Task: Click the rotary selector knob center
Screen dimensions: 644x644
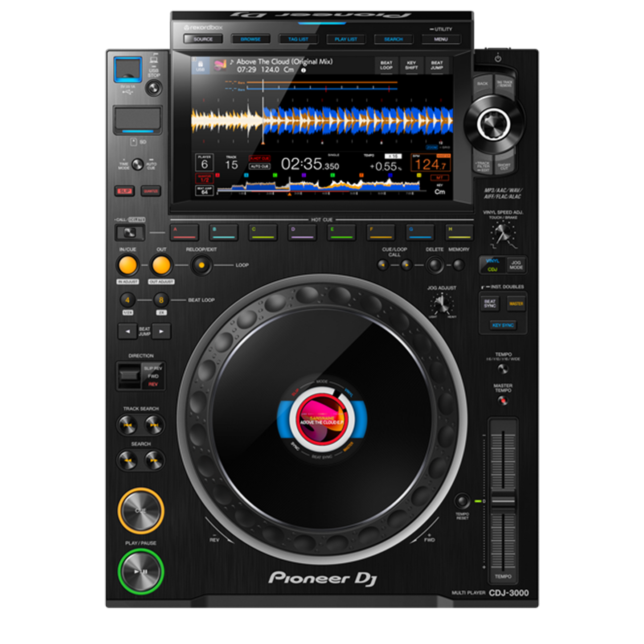Action: tap(493, 123)
